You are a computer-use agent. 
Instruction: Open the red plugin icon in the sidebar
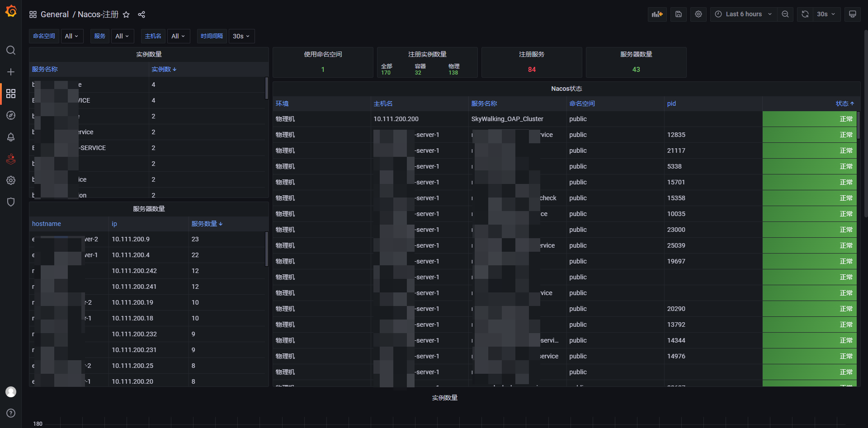11,159
